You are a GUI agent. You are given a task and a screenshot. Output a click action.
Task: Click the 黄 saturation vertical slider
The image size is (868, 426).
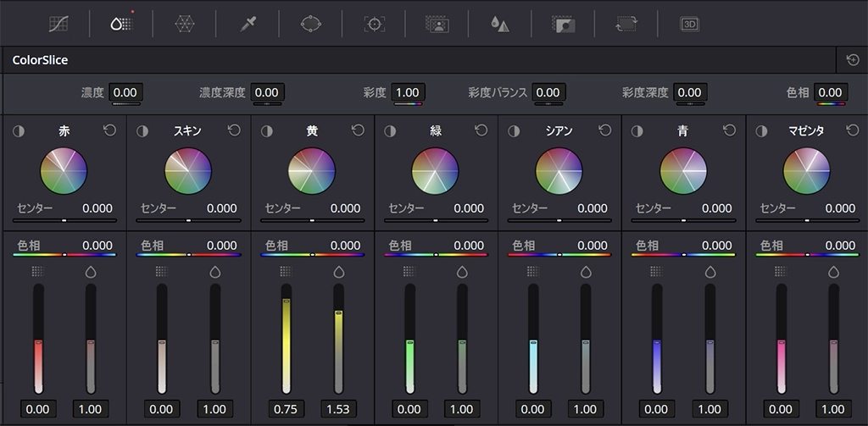(338, 339)
